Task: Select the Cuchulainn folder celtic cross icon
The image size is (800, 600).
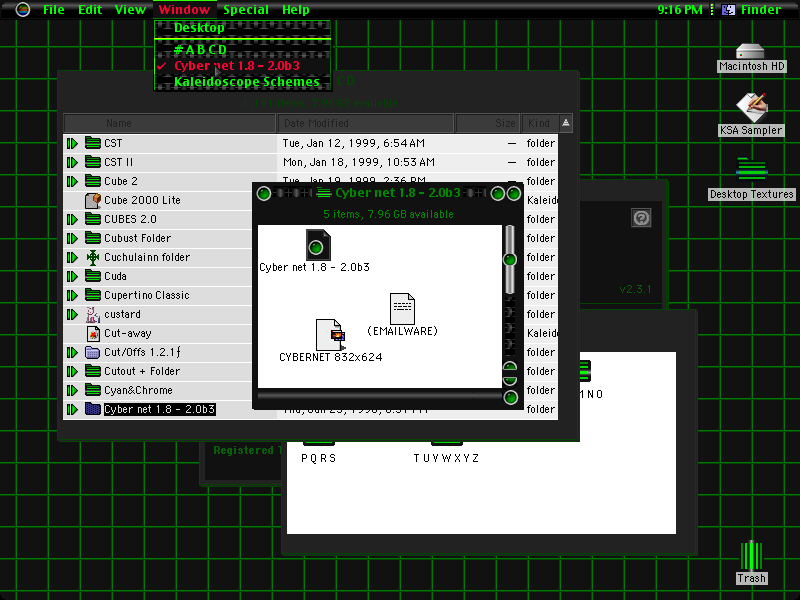Action: 92,257
